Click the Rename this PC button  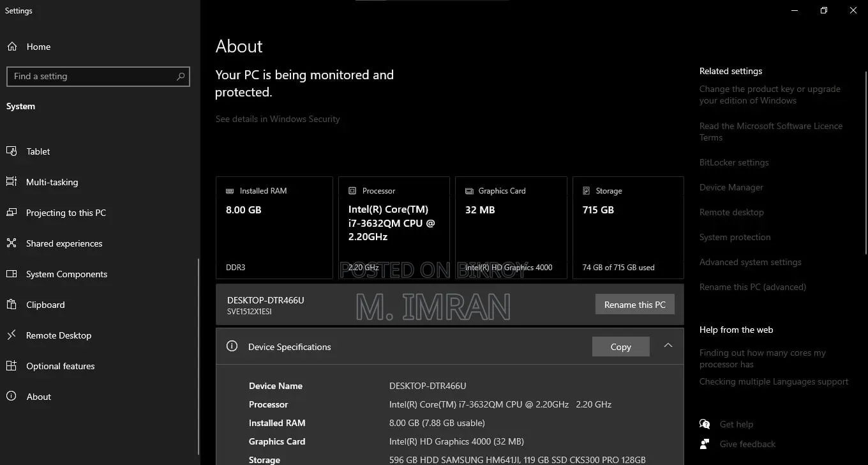pos(634,305)
